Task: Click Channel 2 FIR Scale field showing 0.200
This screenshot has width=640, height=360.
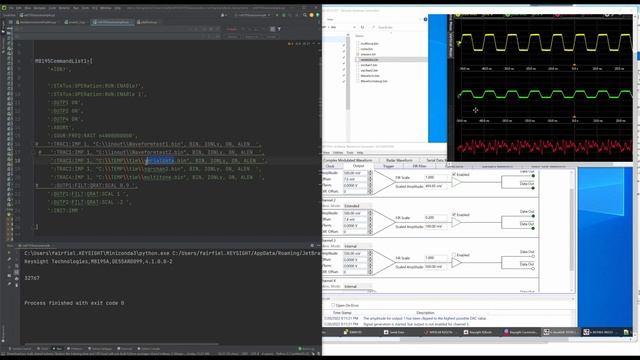Action: point(436,218)
